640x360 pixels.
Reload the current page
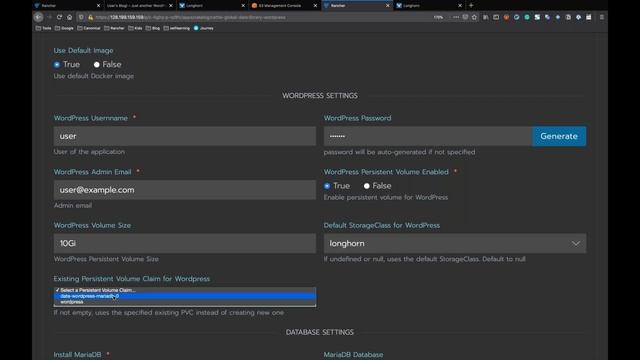coord(60,17)
